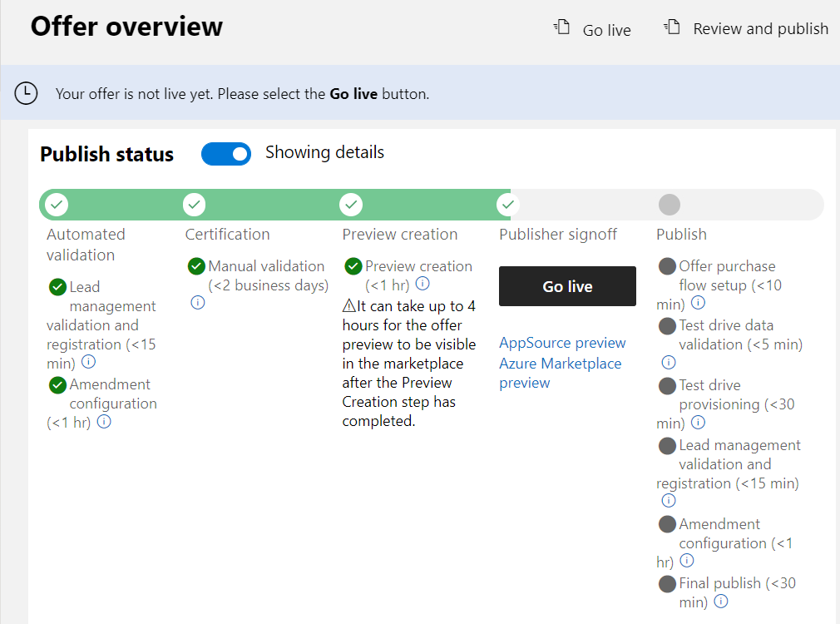840x624 pixels.
Task: Click the Go live icon in the top toolbar
Action: point(560,27)
